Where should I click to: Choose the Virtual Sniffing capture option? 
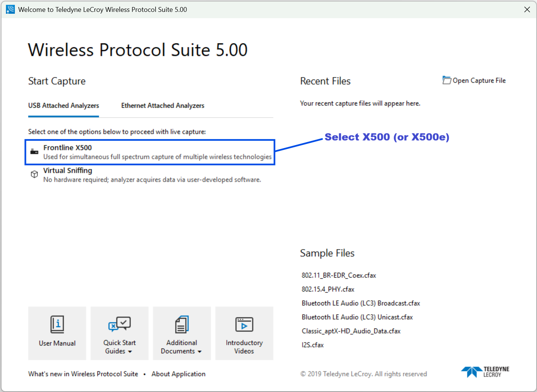tap(150, 175)
